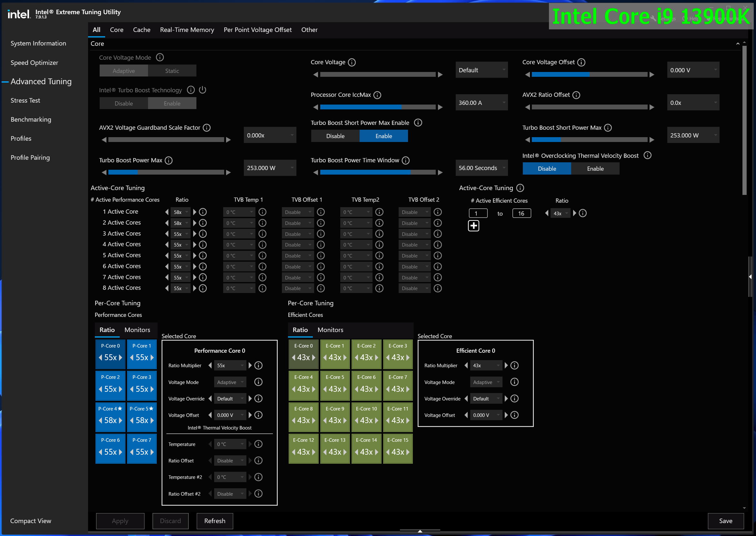Open Active-Core Tuning efficient cores info icon

pos(520,188)
